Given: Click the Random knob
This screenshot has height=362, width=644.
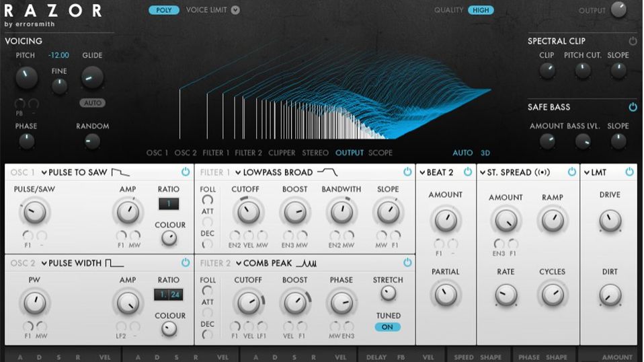Looking at the screenshot, I should tap(92, 141).
